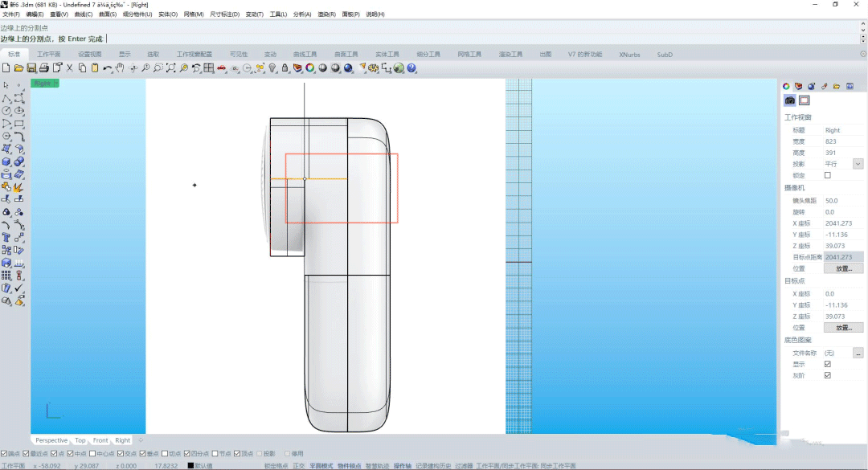This screenshot has height=470, width=868.
Task: Enable the 中心点 (Center) osnap checkbox
Action: pyautogui.click(x=92, y=453)
